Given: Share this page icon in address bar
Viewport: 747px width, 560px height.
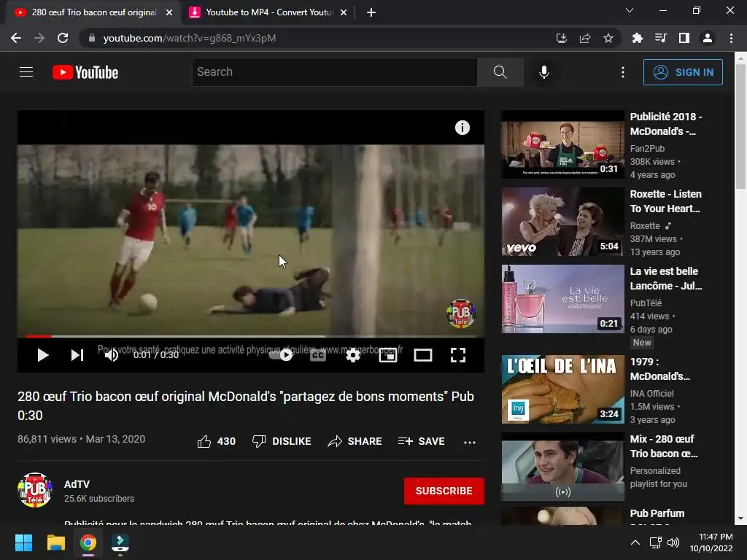Looking at the screenshot, I should pyautogui.click(x=585, y=38).
